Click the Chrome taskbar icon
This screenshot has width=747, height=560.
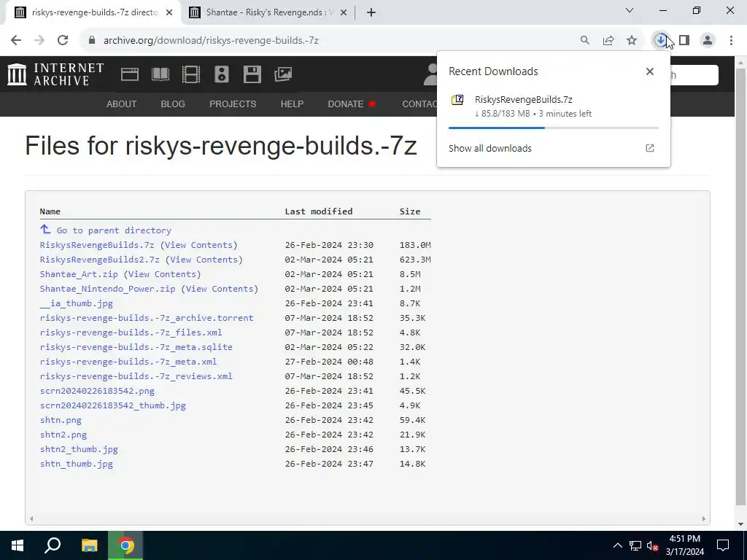(125, 545)
